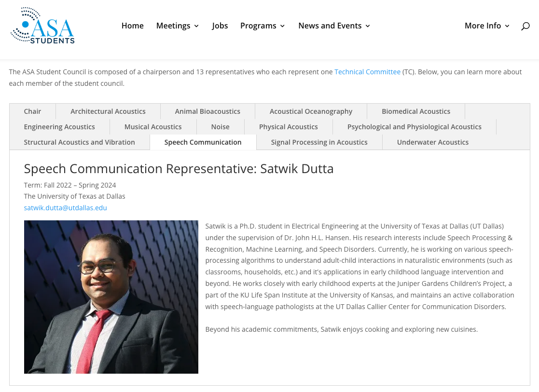The image size is (539, 392).
Task: Expand the Programs dropdown menu
Action: pos(263,26)
